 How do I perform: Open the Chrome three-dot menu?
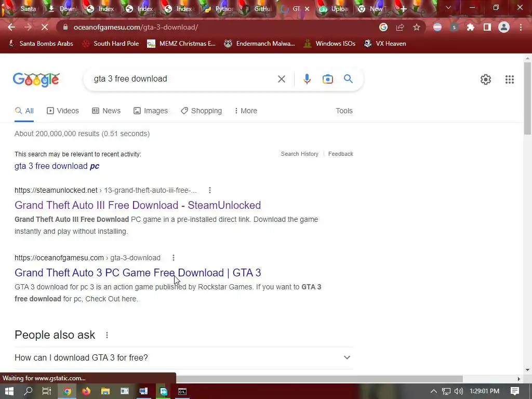[521, 27]
